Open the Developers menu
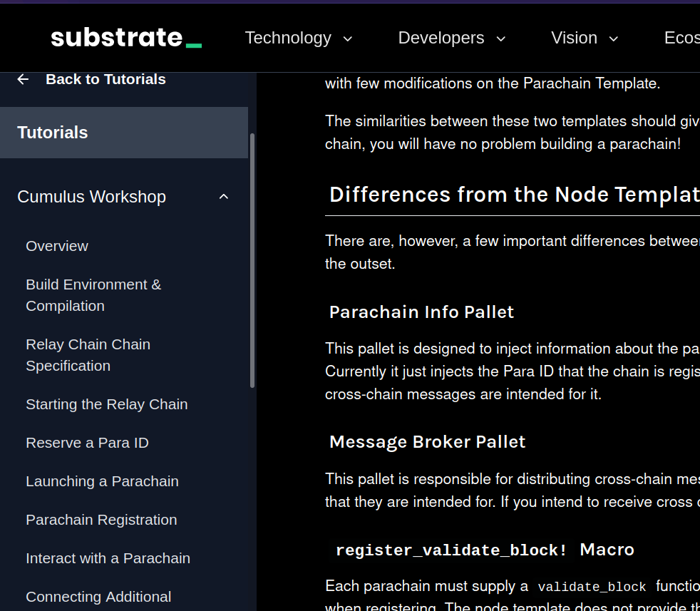 [441, 38]
